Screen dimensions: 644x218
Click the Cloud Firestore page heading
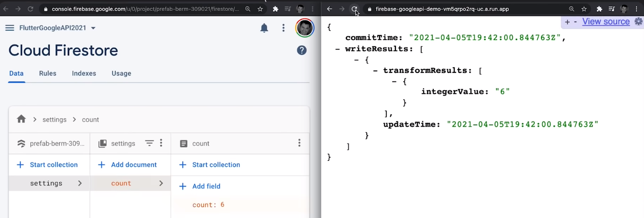[63, 51]
